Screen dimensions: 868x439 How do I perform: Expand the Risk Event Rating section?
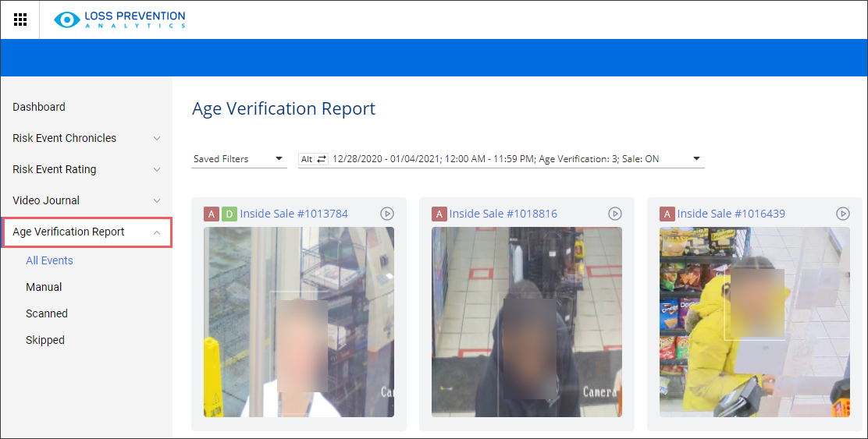coord(156,170)
